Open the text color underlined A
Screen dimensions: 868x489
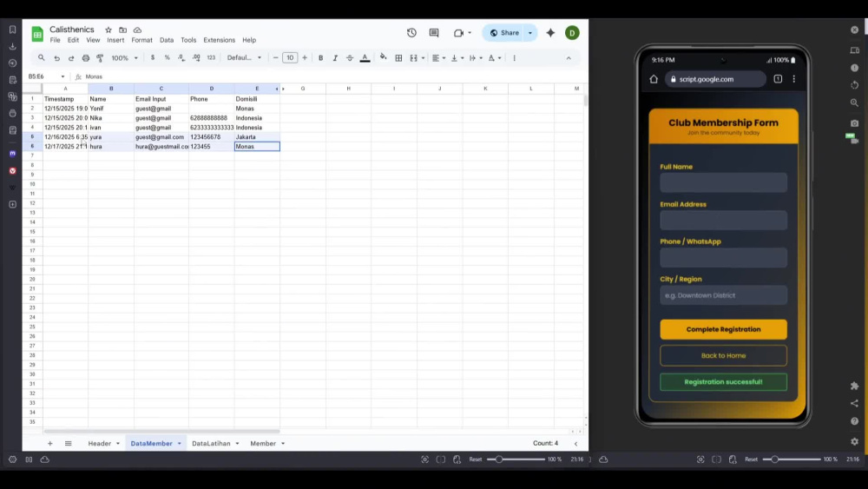tap(365, 57)
